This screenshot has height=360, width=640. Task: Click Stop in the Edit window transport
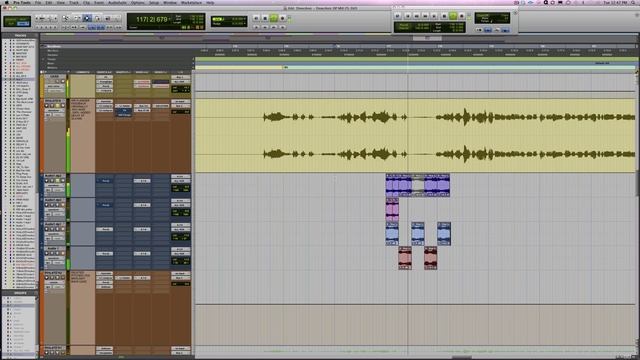[265, 18]
